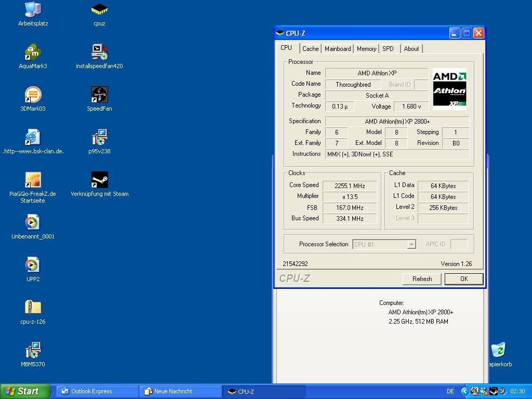Click the L1 Code value 64 KBytes
The image size is (532, 399).
coord(443,197)
